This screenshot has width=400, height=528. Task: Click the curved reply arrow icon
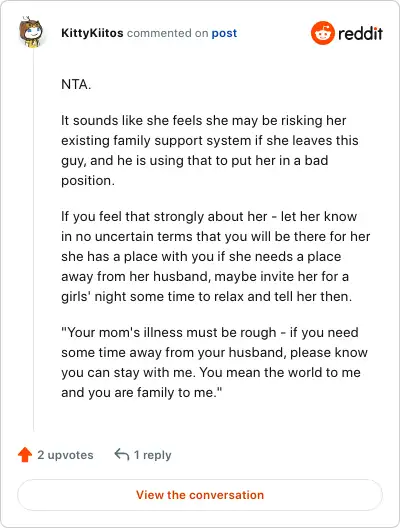pyautogui.click(x=122, y=454)
